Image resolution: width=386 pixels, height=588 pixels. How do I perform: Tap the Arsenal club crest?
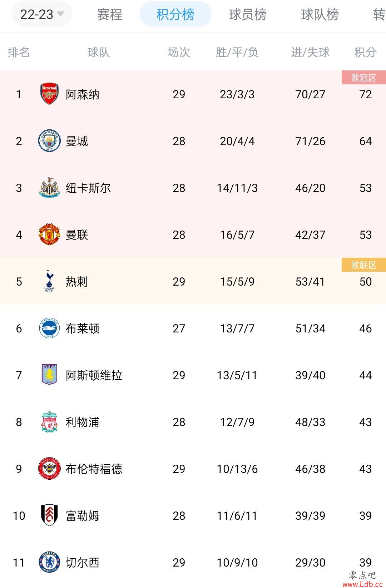point(49,94)
